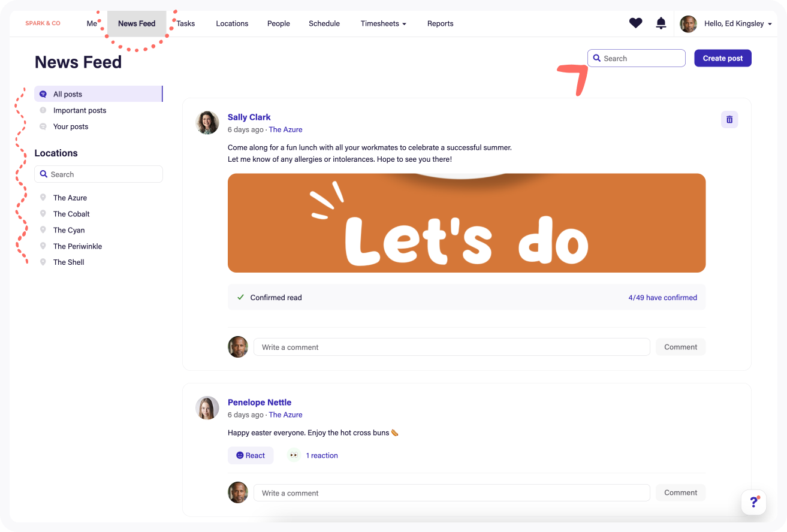Screen dimensions: 787x532
Task: Expand the Timesheets dropdown
Action: [x=383, y=23]
